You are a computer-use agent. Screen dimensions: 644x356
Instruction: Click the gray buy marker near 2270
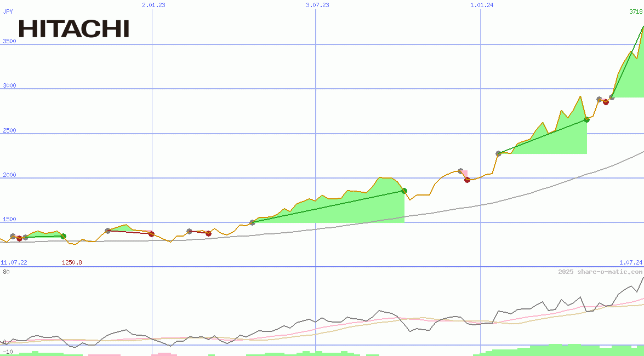(498, 153)
